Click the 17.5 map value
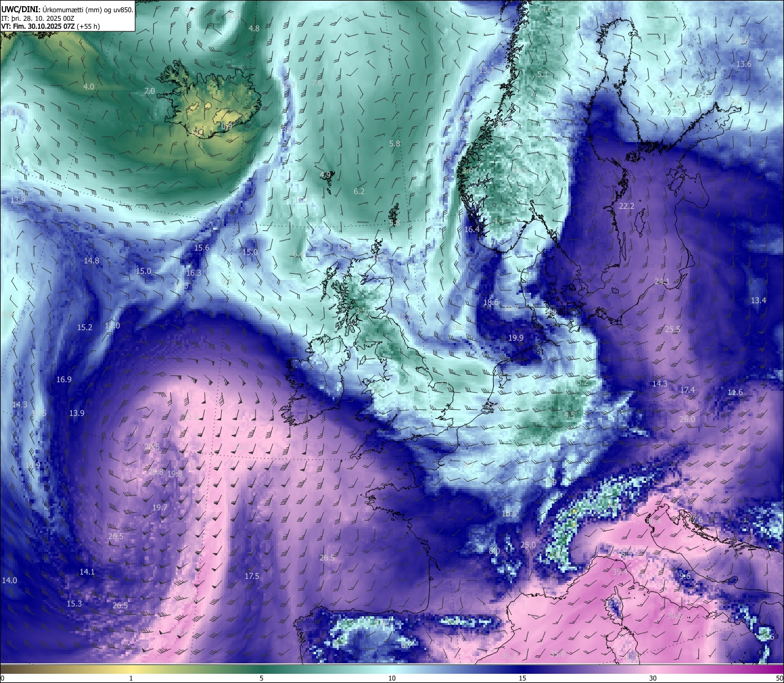The height and width of the screenshot is (683, 784). click(x=252, y=576)
